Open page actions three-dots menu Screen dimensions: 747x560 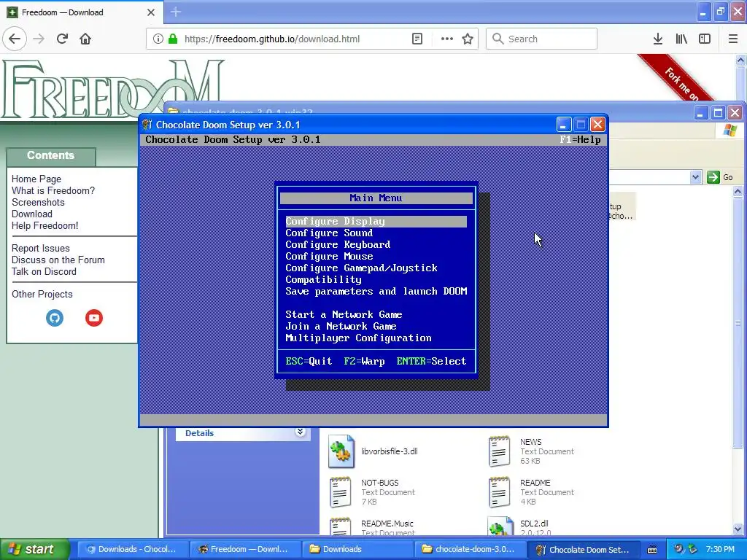coord(447,39)
